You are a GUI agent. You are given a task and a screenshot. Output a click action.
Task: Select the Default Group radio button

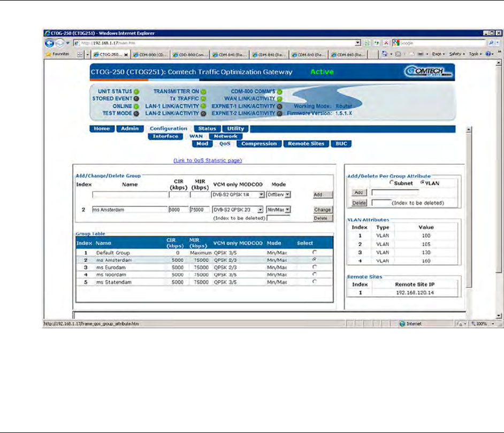pyautogui.click(x=314, y=252)
